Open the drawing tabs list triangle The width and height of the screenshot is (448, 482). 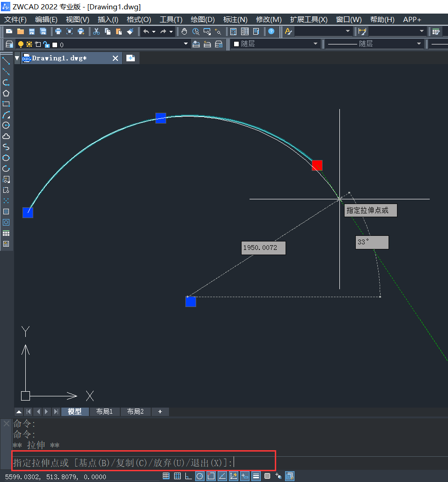(x=17, y=58)
